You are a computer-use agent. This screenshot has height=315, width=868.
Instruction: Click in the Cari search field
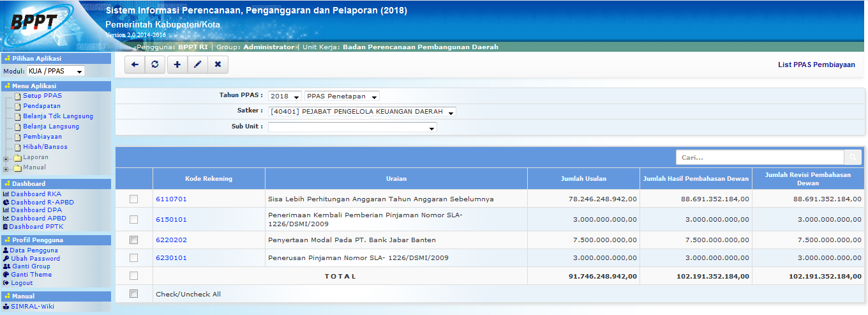(x=760, y=157)
